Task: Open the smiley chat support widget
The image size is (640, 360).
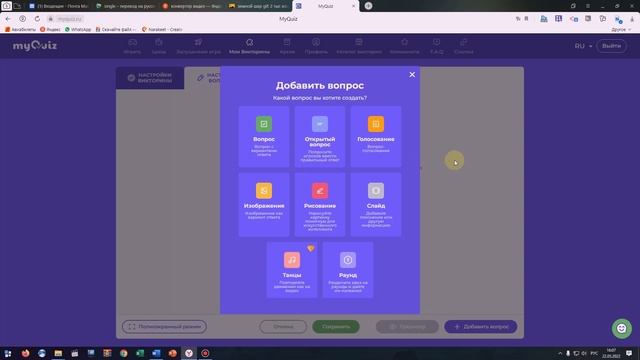Action: (x=622, y=328)
